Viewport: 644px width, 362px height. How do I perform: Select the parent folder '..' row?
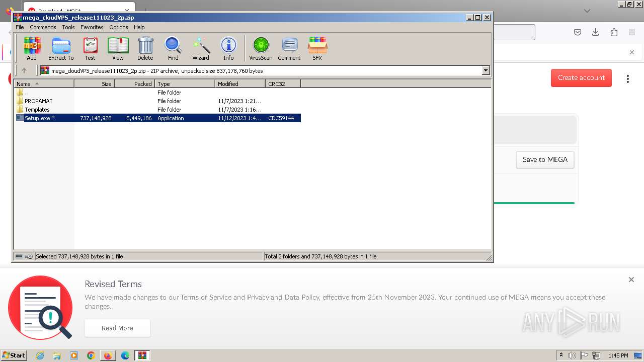157,93
